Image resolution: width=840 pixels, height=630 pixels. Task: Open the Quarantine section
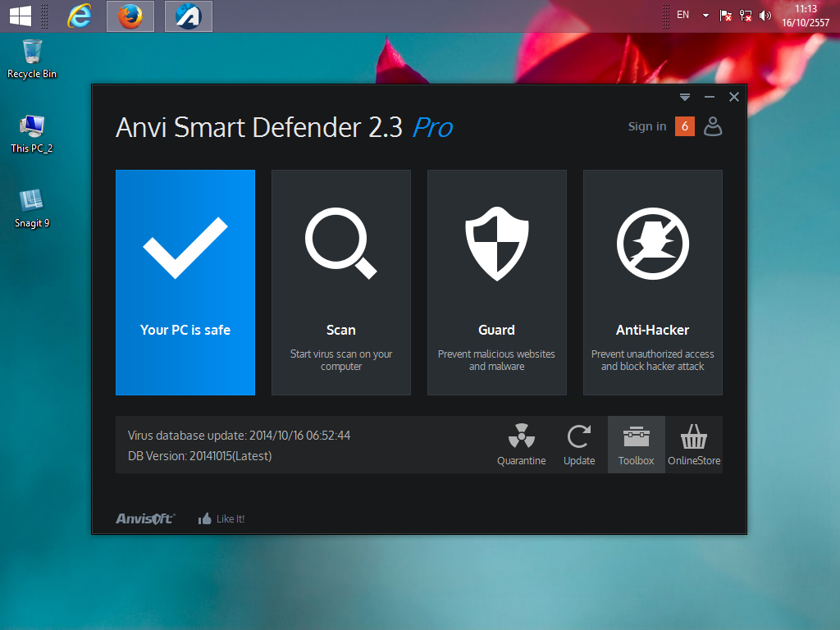tap(521, 445)
